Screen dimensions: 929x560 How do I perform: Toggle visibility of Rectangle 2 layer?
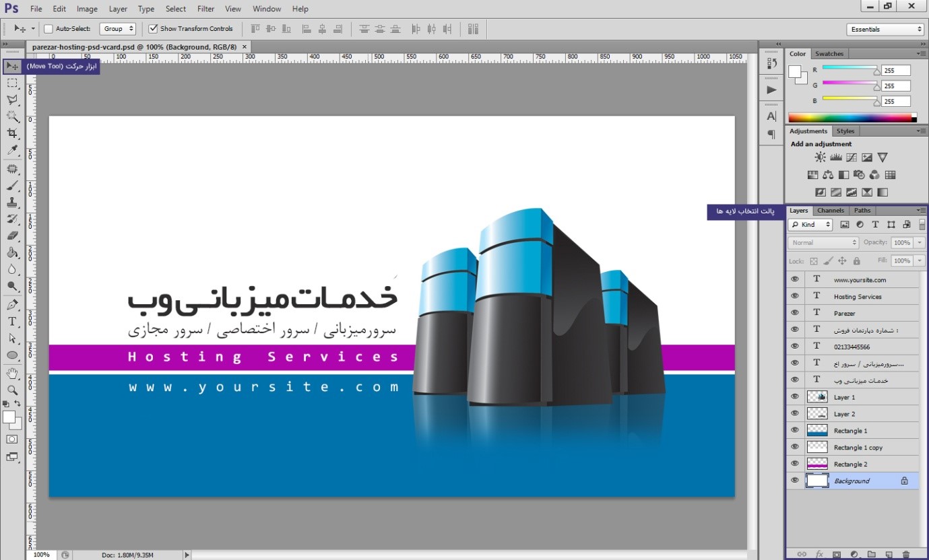[795, 464]
